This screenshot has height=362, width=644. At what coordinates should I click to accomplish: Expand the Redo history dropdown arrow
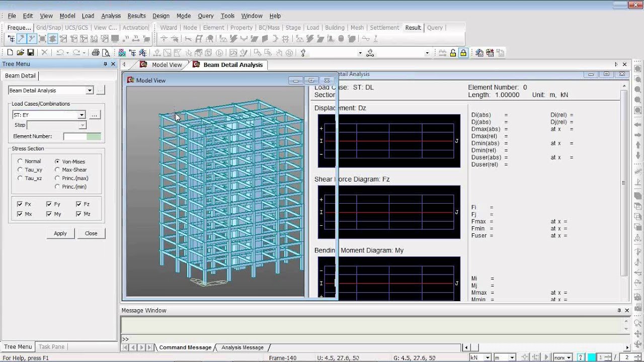click(84, 52)
